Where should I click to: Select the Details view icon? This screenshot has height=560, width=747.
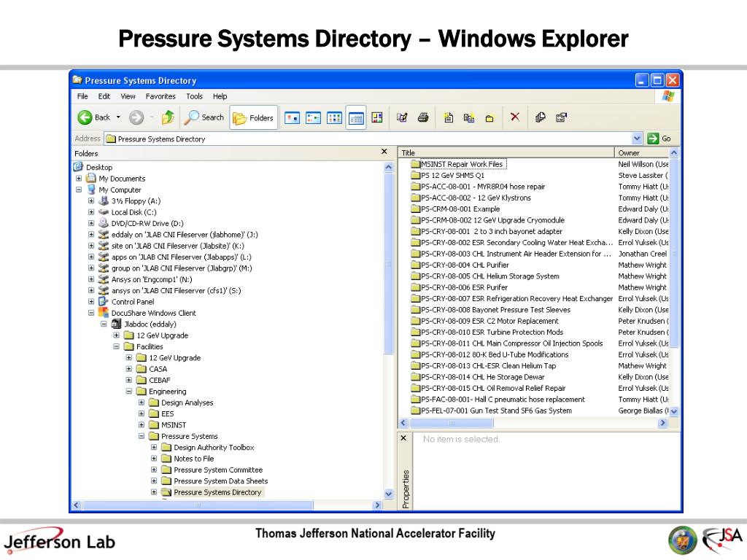[356, 117]
